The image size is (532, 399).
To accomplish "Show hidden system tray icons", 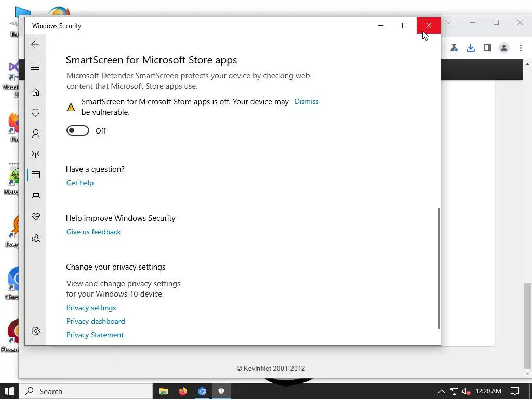I will pyautogui.click(x=442, y=391).
